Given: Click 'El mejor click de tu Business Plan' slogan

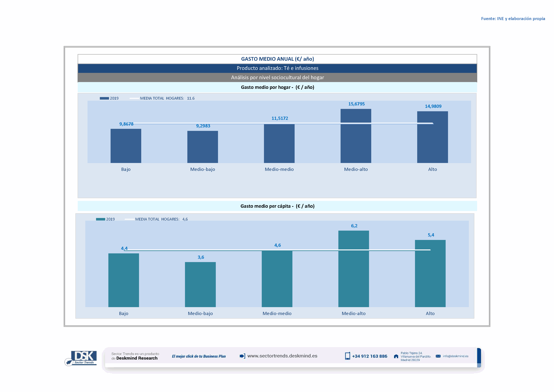Looking at the screenshot, I should [x=199, y=356].
